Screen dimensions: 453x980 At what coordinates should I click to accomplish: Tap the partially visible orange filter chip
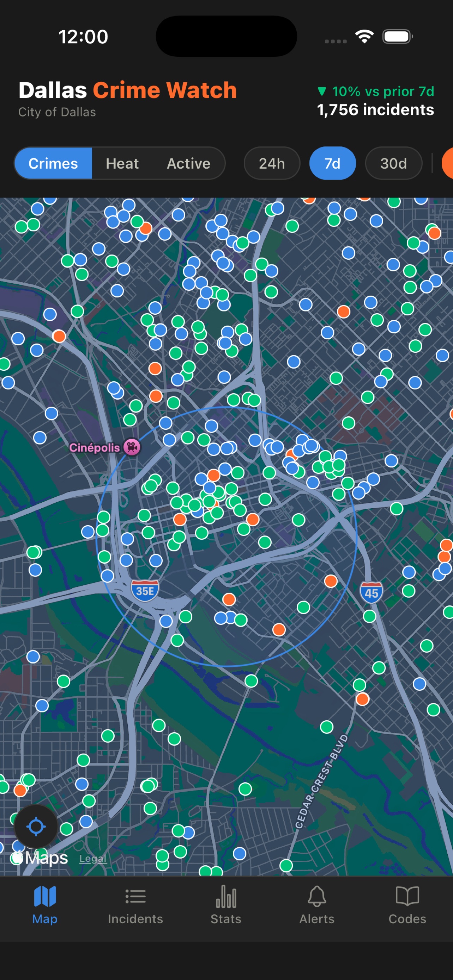tap(447, 164)
